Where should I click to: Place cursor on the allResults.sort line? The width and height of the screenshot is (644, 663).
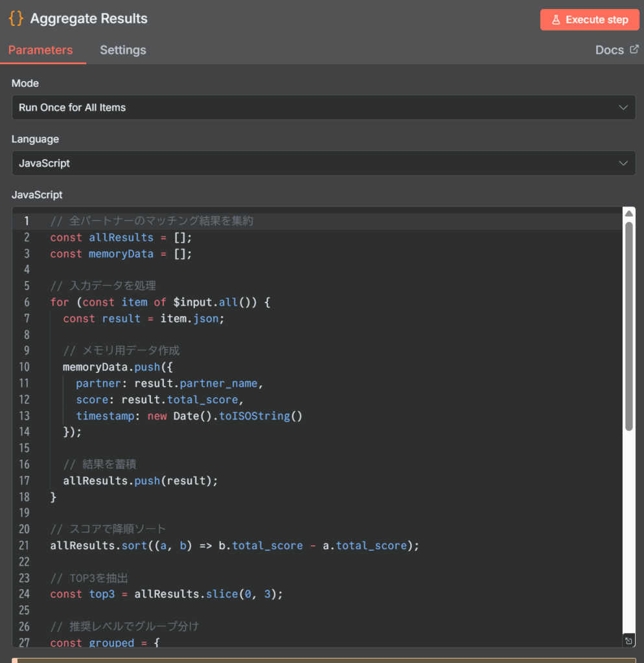coord(235,545)
